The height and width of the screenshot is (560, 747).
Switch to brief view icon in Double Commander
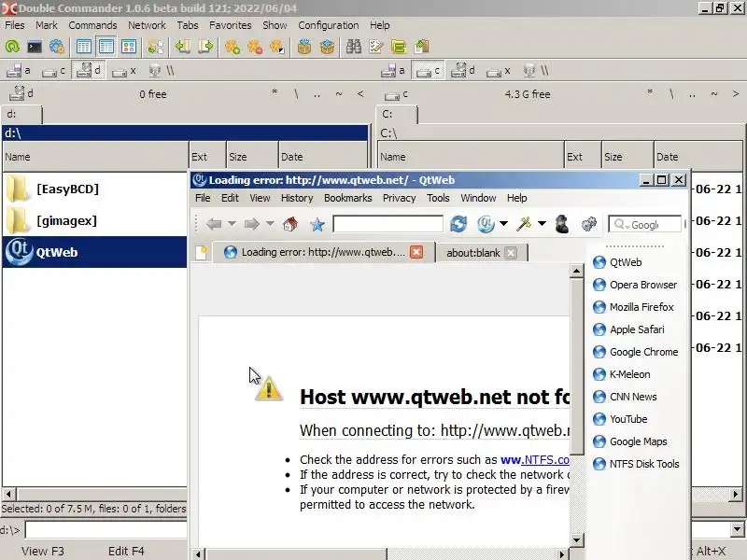pos(84,47)
